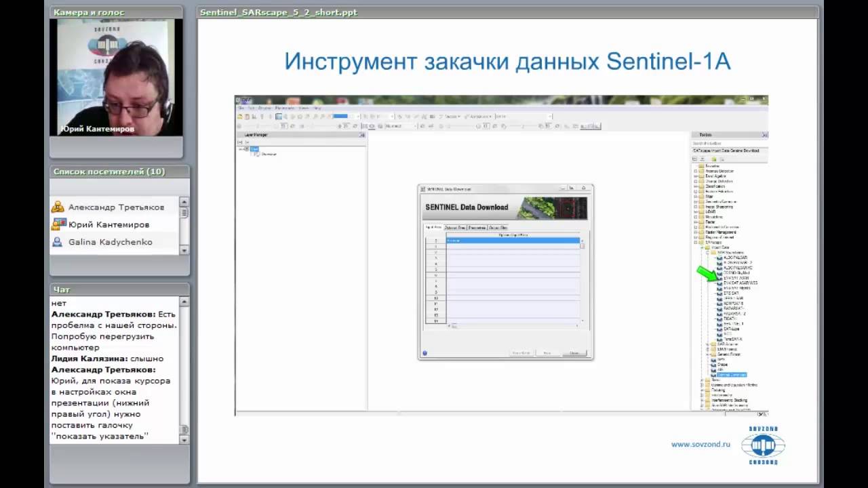Expand the Filter folder node in the Toolbox
This screenshot has width=868, height=488.
click(x=695, y=197)
